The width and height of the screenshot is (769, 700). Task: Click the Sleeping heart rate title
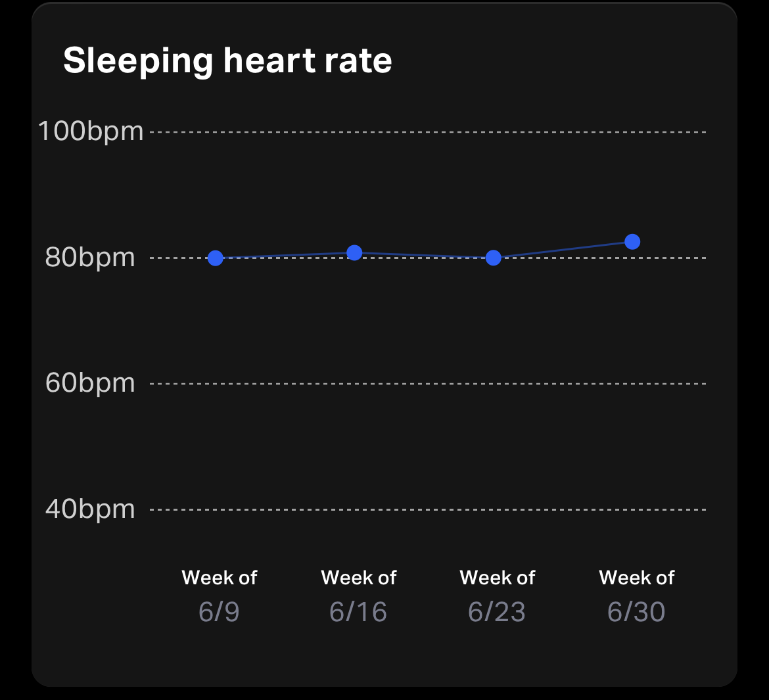tap(227, 60)
